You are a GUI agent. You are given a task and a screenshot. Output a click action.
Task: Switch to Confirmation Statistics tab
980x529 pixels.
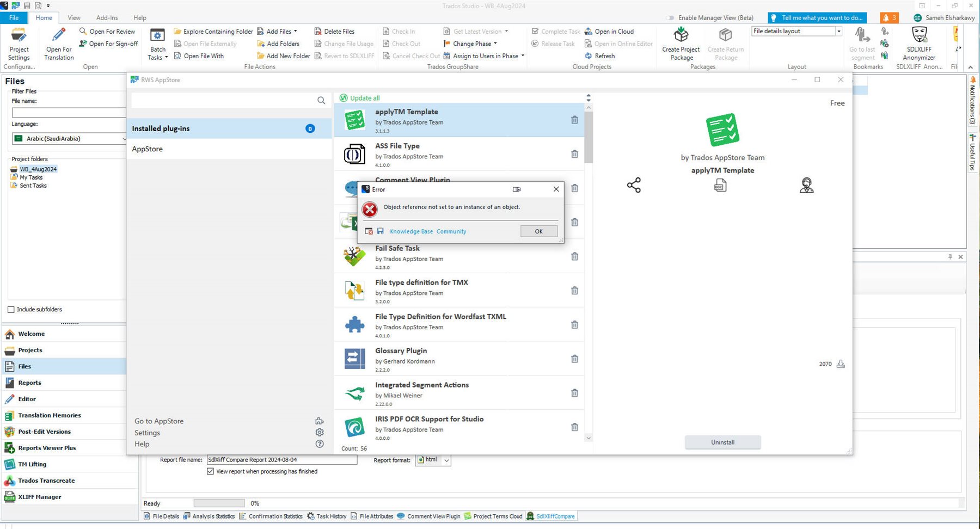pyautogui.click(x=271, y=516)
